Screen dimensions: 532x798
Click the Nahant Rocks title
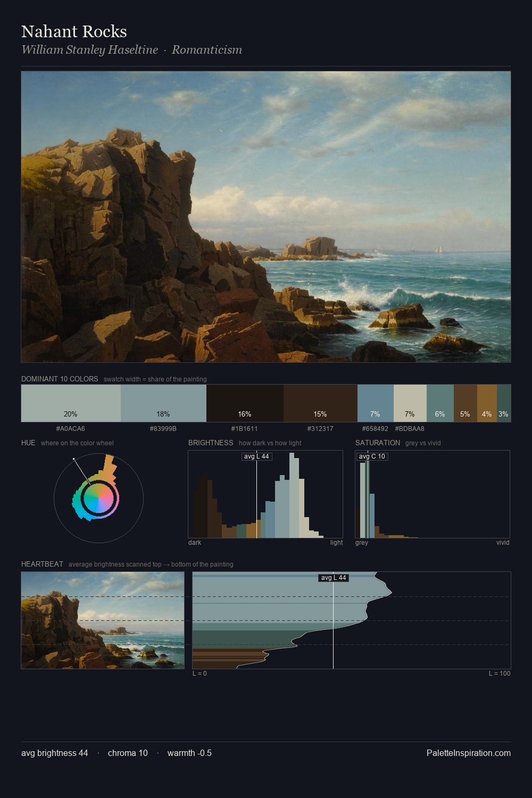pyautogui.click(x=74, y=31)
